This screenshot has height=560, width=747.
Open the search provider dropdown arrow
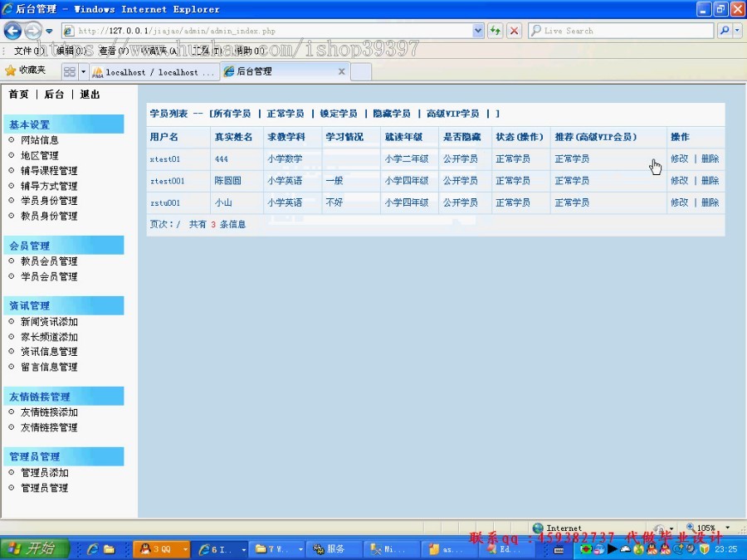pyautogui.click(x=738, y=31)
